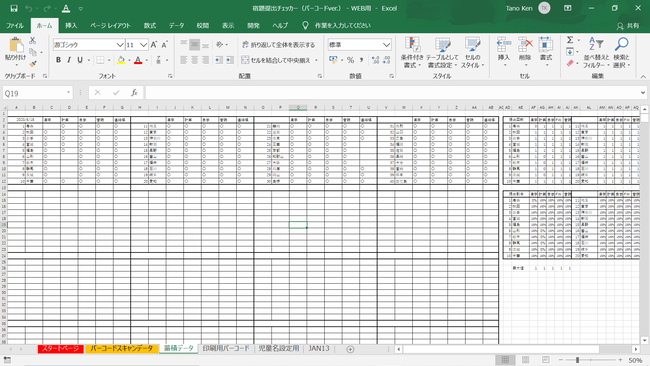This screenshot has height=366, width=650.
Task: Toggle bold formatting
Action: [x=58, y=60]
